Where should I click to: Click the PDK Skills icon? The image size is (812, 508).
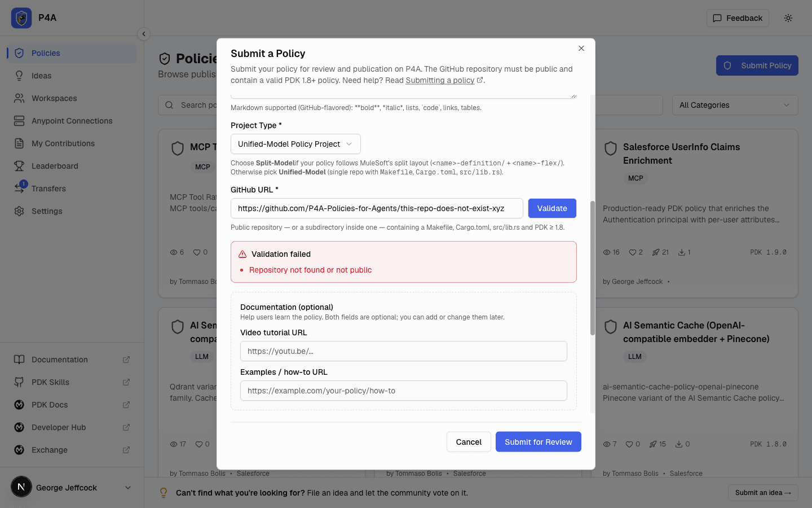(19, 382)
